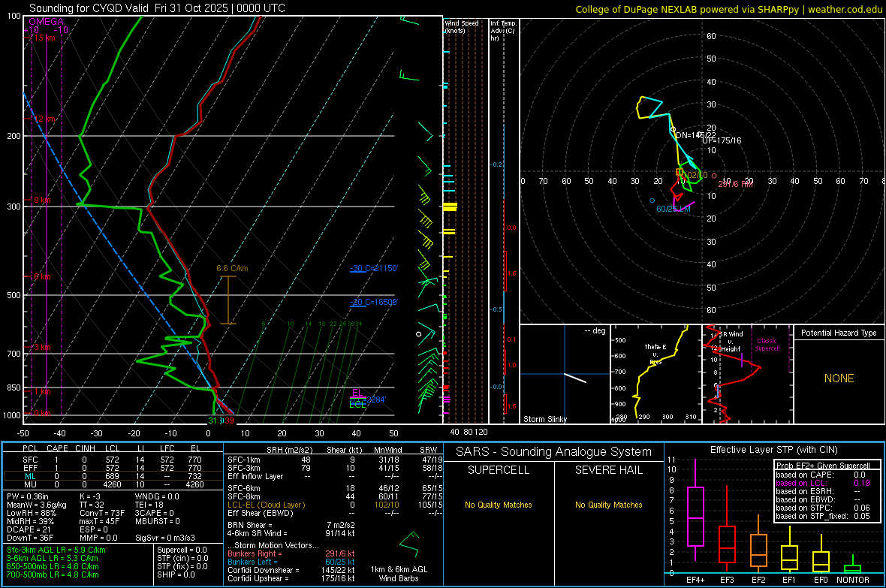This screenshot has width=886, height=588.
Task: Click the 291/6 RM right-mover label
Action: click(735, 184)
